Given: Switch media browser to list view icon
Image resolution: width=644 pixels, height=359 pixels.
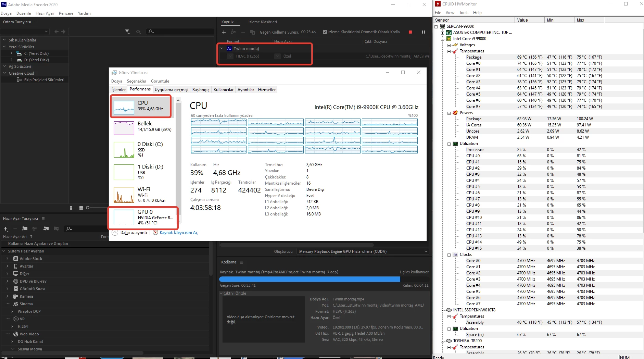Looking at the screenshot, I should (x=73, y=208).
